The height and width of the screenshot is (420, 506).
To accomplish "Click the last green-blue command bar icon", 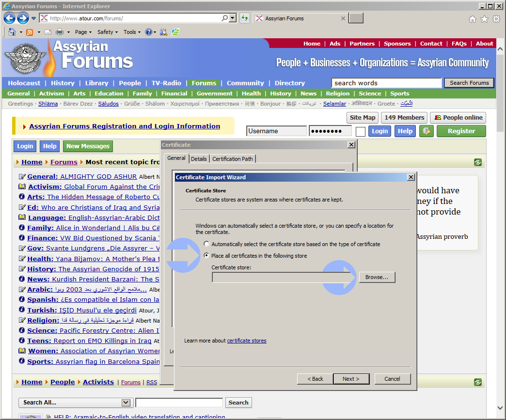I will (175, 32).
